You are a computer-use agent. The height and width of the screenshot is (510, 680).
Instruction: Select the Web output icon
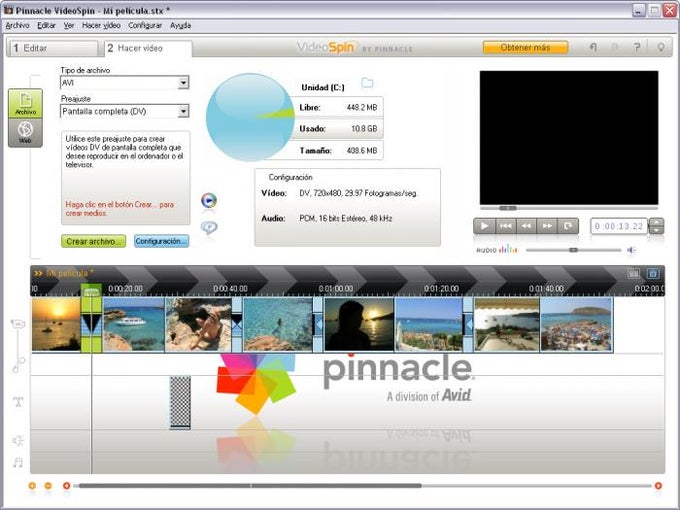point(25,133)
